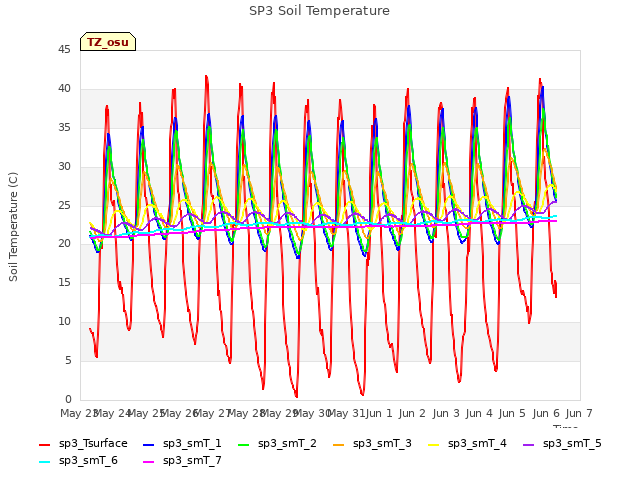Click the 5 y-axis tick label
Screen dimensions: 640x480
coord(68,360)
